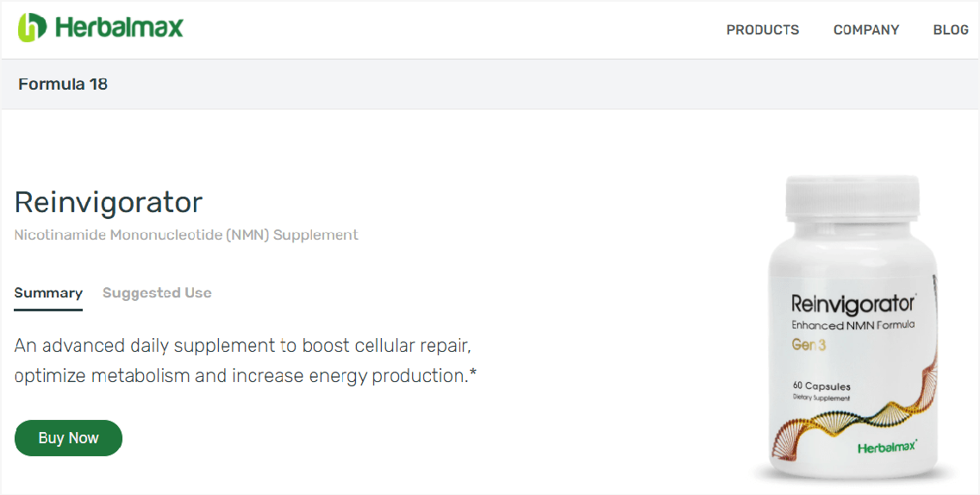Open the PRODUCTS menu
This screenshot has height=495, width=980.
762,29
